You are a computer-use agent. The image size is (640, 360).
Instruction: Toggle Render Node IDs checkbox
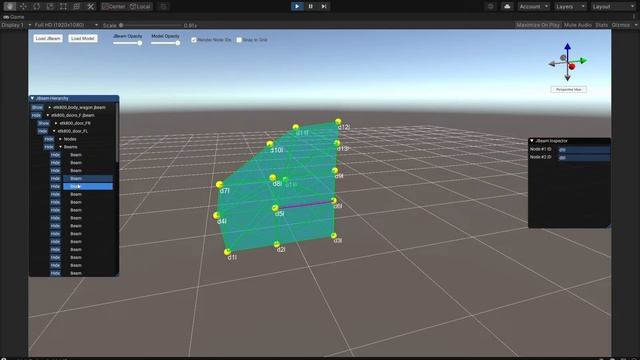click(x=194, y=40)
